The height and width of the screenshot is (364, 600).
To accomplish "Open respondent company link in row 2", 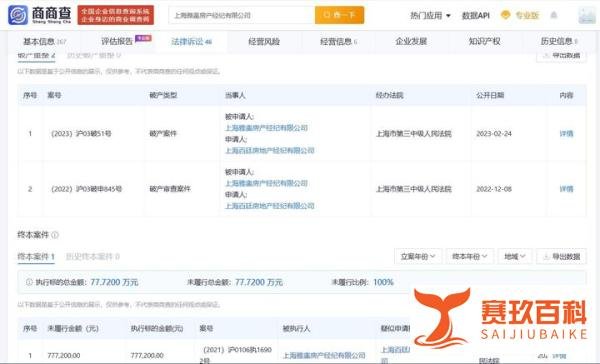I will pyautogui.click(x=266, y=183).
